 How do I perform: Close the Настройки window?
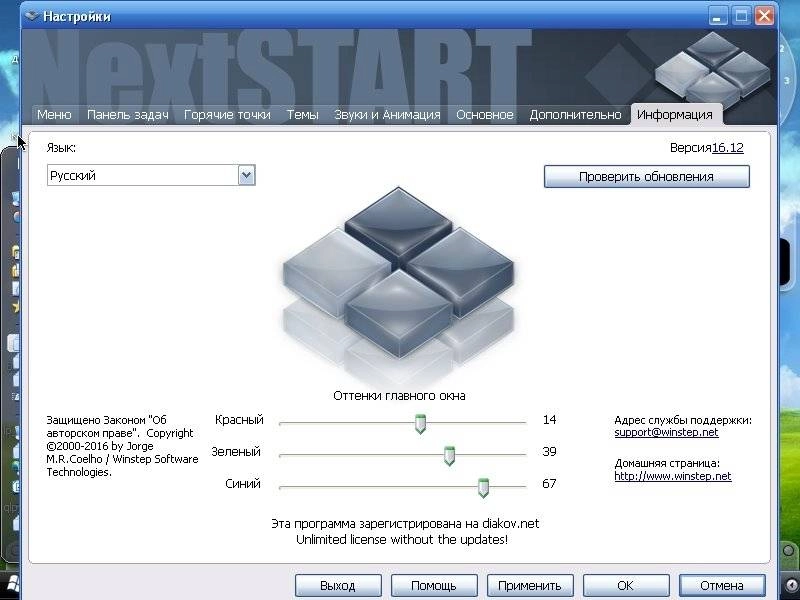tap(764, 16)
